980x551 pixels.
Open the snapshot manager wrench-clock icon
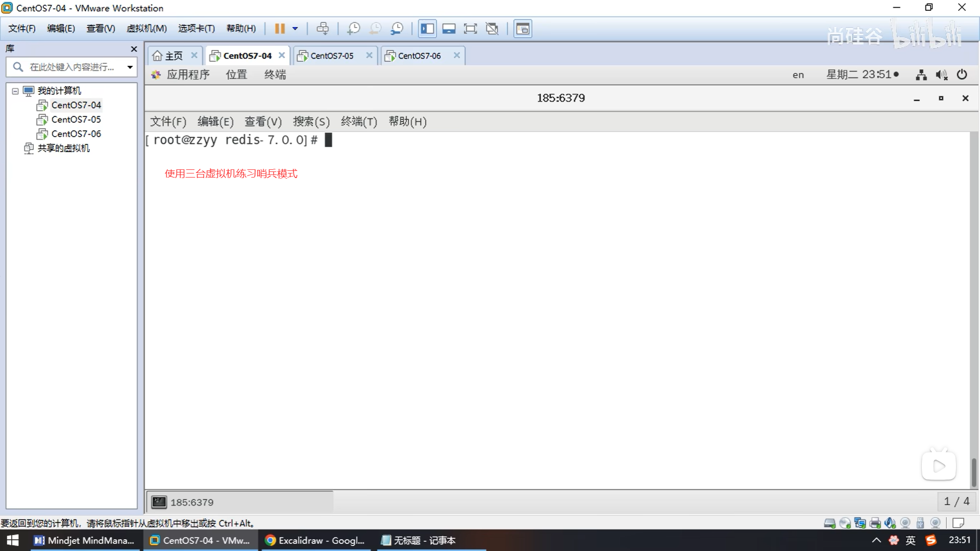click(397, 29)
